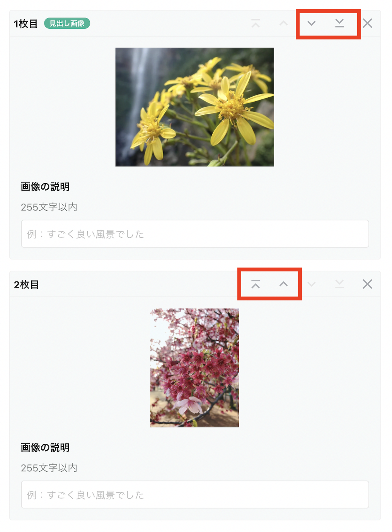Click the 見出し画像 green badge
The height and width of the screenshot is (532, 392).
[67, 24]
